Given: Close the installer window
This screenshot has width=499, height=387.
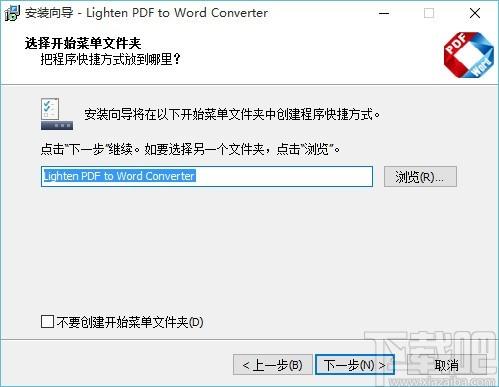Looking at the screenshot, I should point(475,13).
